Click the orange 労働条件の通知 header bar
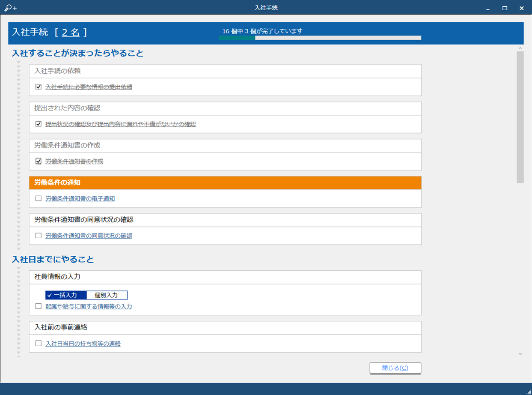Viewport: 532px width, 395px height. tap(225, 183)
